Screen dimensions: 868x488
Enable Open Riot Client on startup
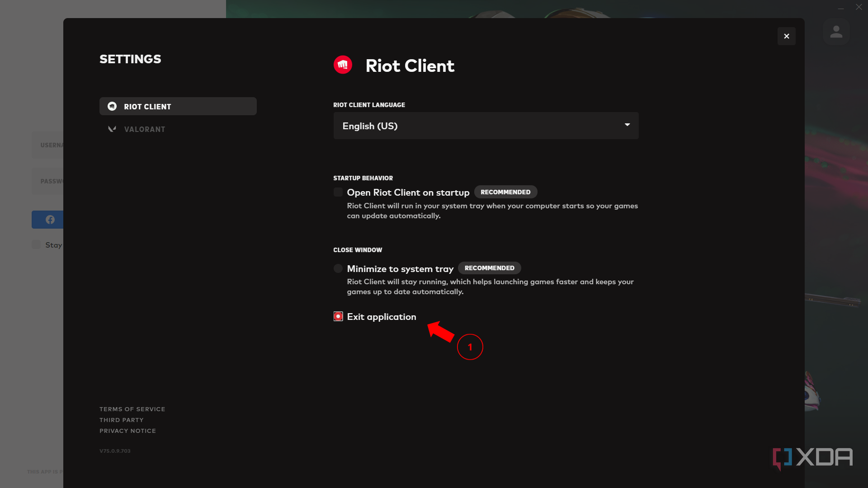point(338,192)
